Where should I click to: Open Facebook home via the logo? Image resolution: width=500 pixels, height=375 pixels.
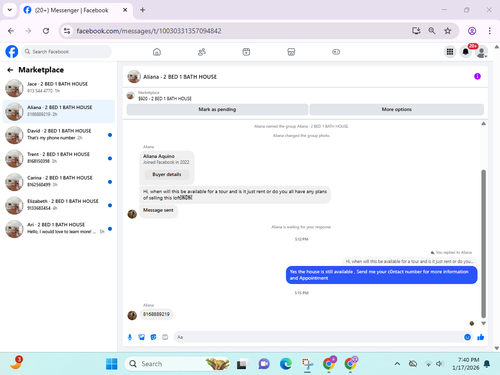point(12,52)
